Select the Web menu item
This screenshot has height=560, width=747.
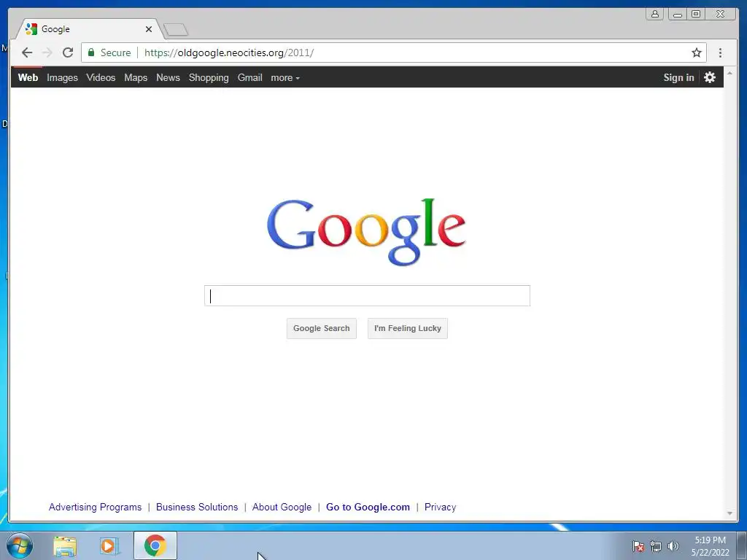28,77
